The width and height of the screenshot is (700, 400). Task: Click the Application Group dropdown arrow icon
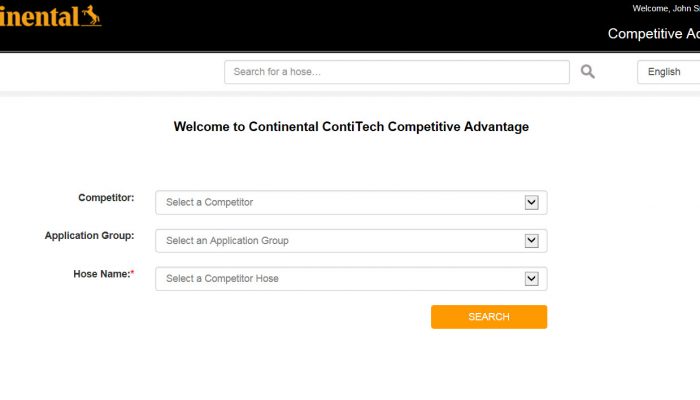532,240
